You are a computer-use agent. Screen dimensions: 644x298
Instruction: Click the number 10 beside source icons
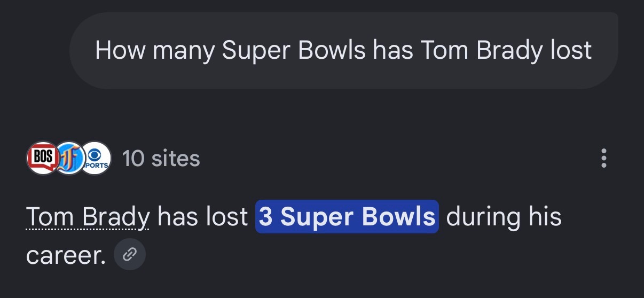click(133, 159)
